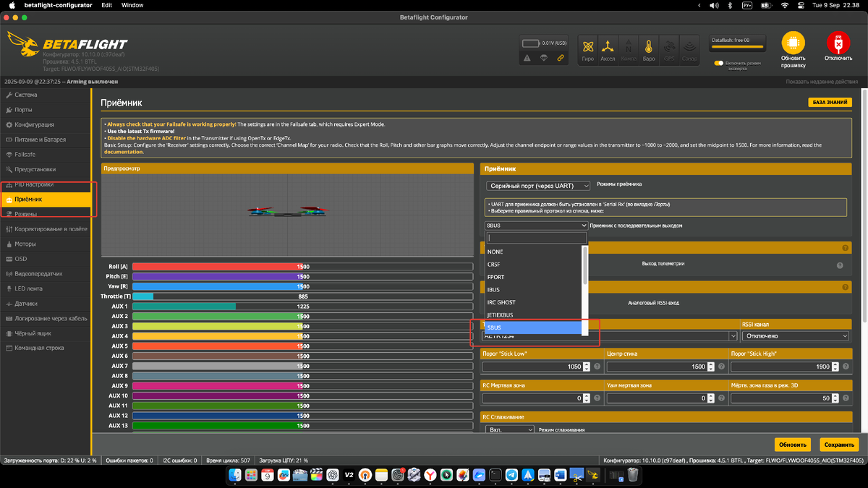Choose JETIEXBUS in the protocol list
868x488 pixels.
point(534,315)
